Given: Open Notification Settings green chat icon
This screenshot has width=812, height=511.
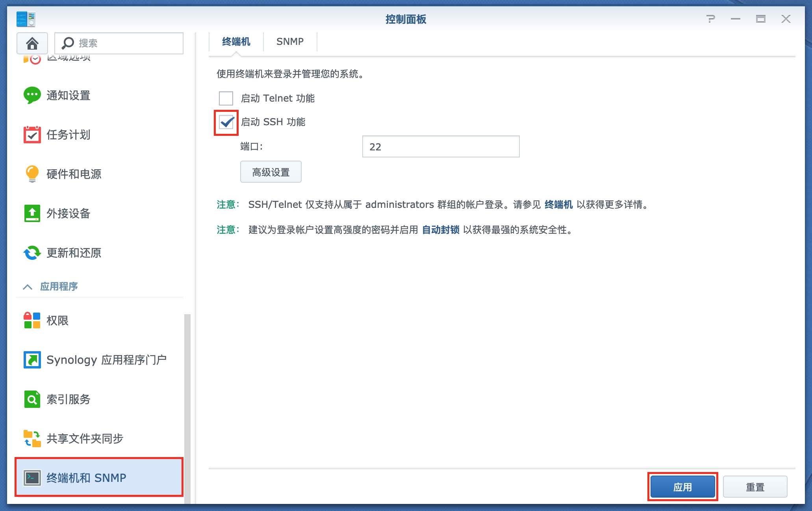Looking at the screenshot, I should 32,95.
